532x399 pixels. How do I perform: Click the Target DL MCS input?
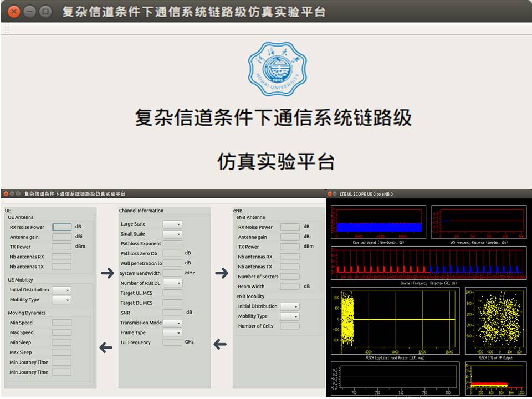tap(172, 303)
